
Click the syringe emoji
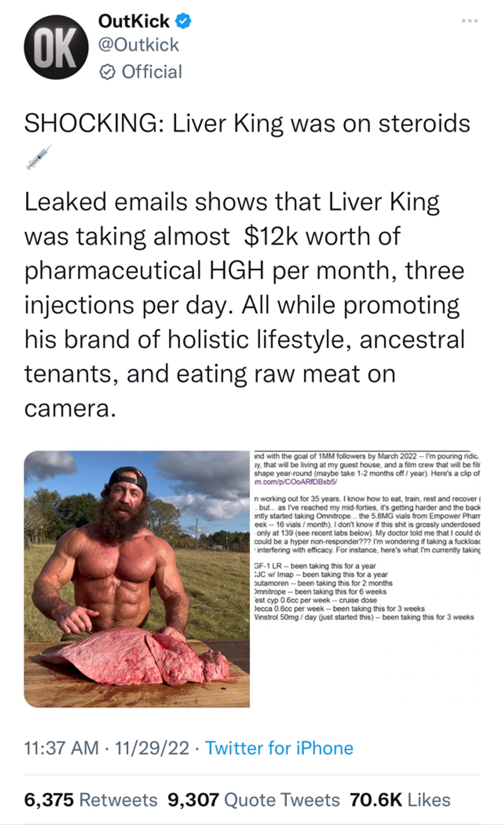(x=39, y=158)
